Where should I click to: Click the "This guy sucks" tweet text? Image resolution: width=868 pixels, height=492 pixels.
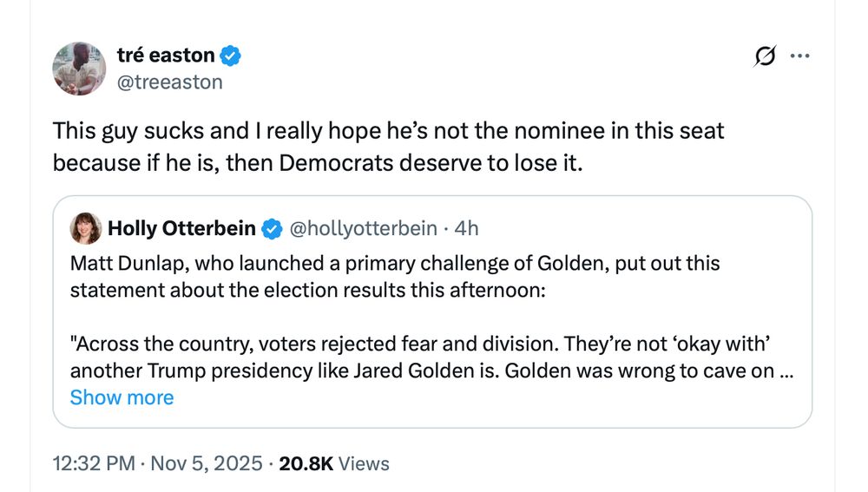pos(388,146)
